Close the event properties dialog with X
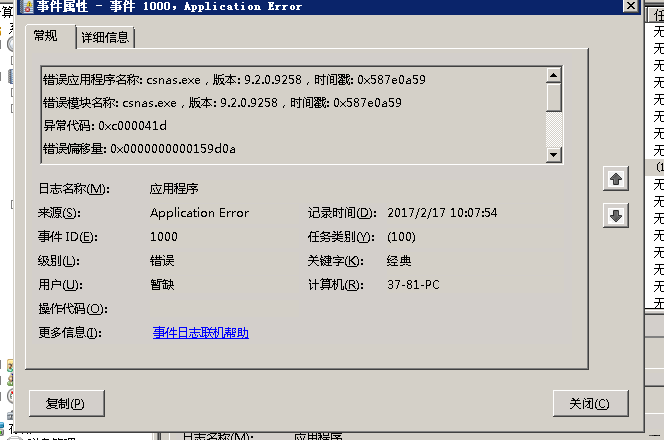Image resolution: width=664 pixels, height=440 pixels. point(631,6)
